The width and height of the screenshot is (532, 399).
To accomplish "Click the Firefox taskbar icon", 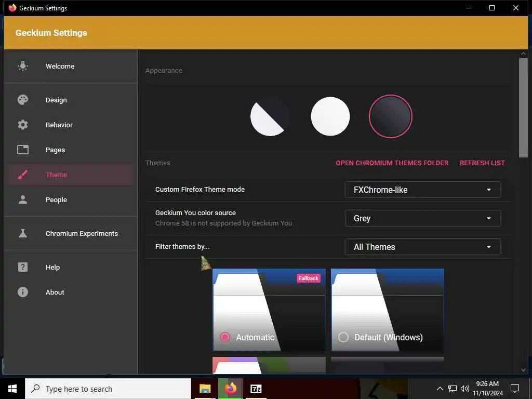I will click(230, 389).
